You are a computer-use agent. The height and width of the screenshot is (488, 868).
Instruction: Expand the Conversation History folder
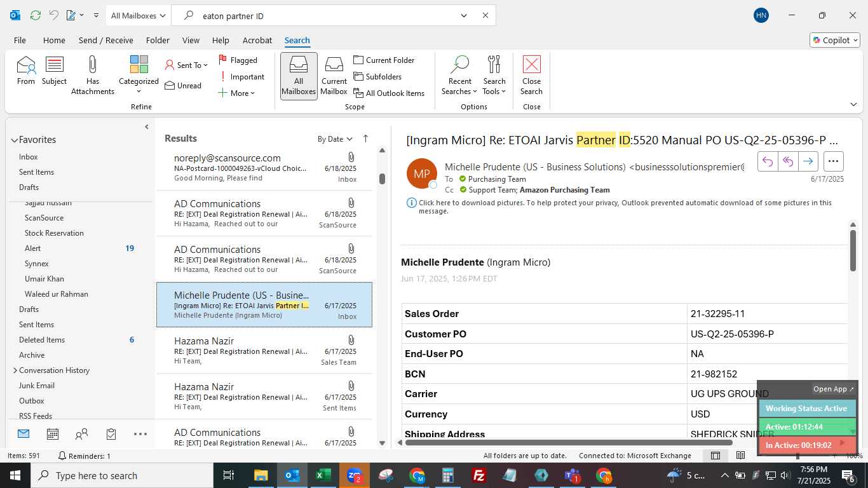tap(15, 370)
